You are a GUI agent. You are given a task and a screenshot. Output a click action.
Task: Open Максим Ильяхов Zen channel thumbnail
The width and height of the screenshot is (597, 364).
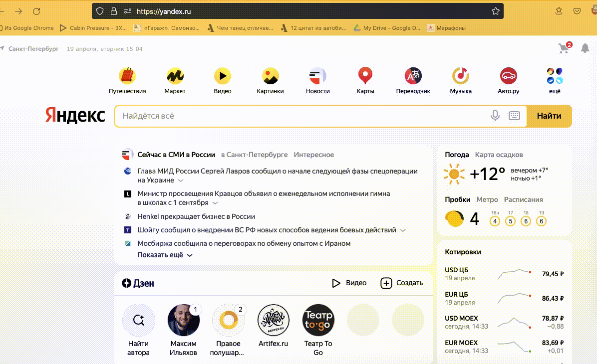[x=183, y=321]
